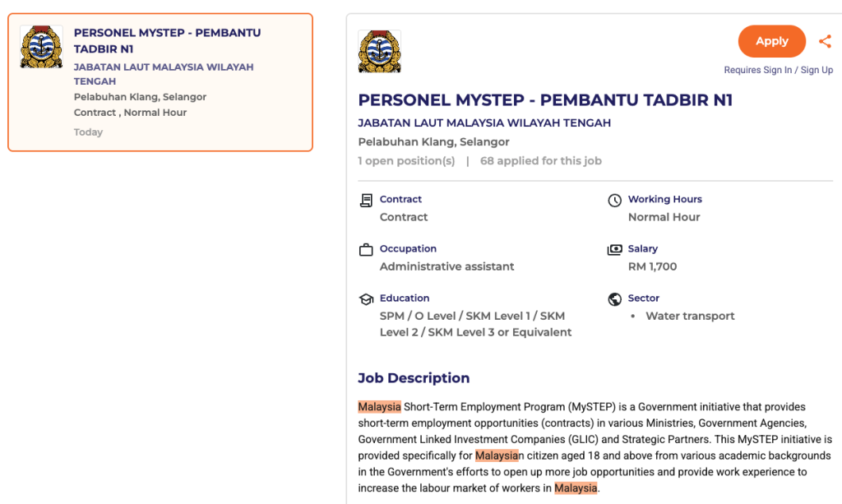Click the employer crest in the job card
The width and height of the screenshot is (842, 504).
tap(41, 47)
